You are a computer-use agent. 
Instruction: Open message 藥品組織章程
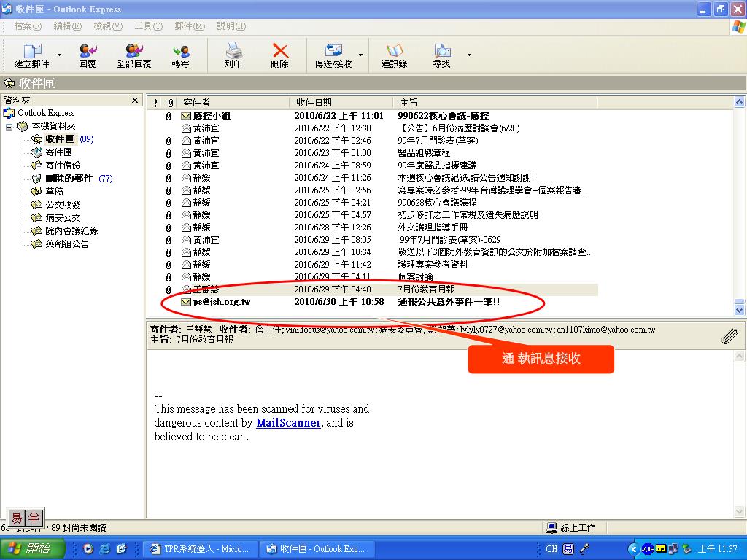[x=424, y=153]
